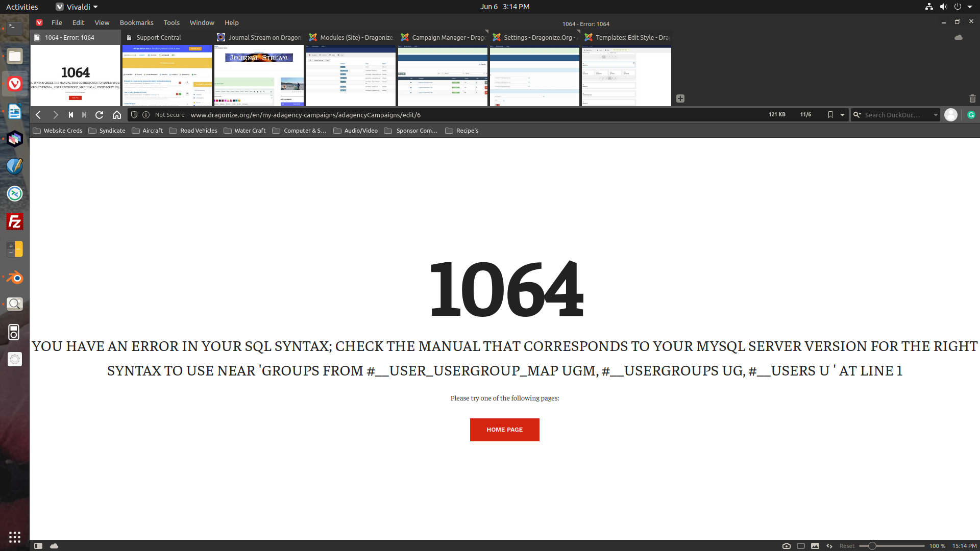Click the browser reload button

pos(100,115)
